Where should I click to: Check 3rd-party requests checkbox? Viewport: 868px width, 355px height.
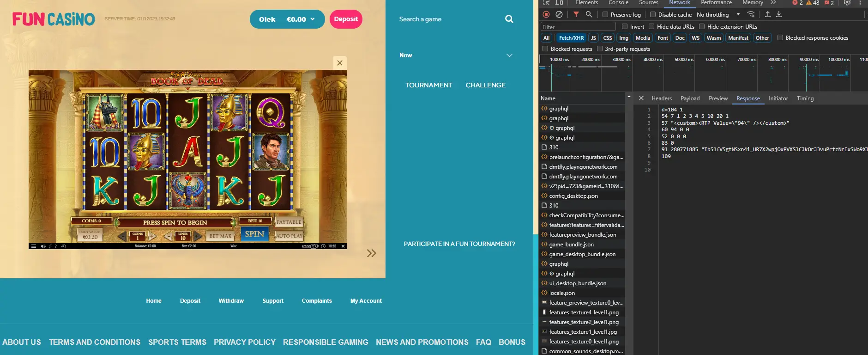point(600,49)
